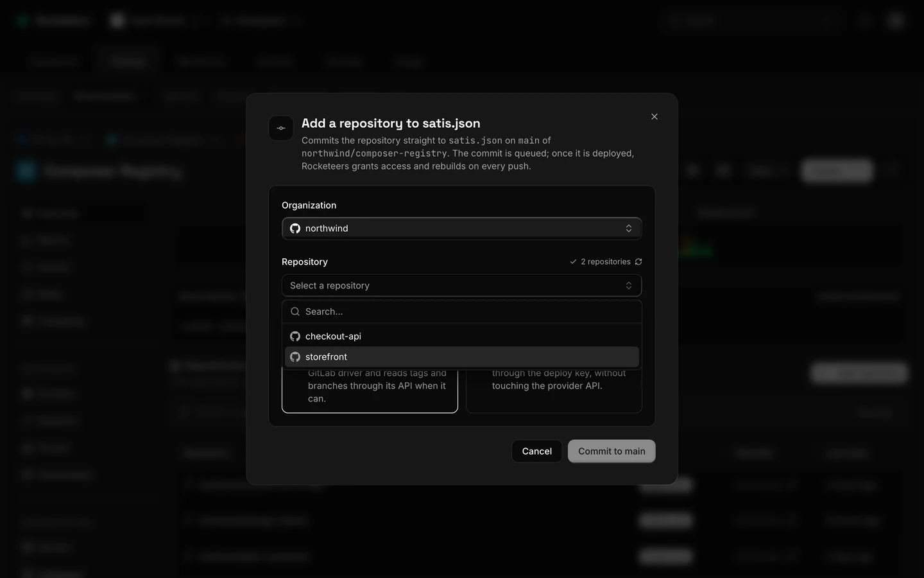
Task: Open the Organization dropdown showing northwind
Action: point(462,229)
